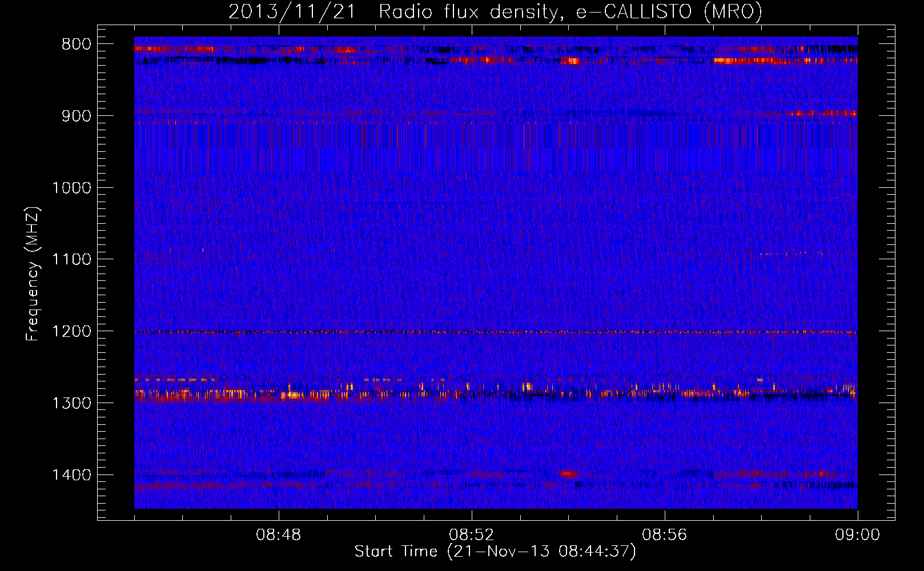
Task: Select the 1400 frequency axis label
Action: (72, 475)
